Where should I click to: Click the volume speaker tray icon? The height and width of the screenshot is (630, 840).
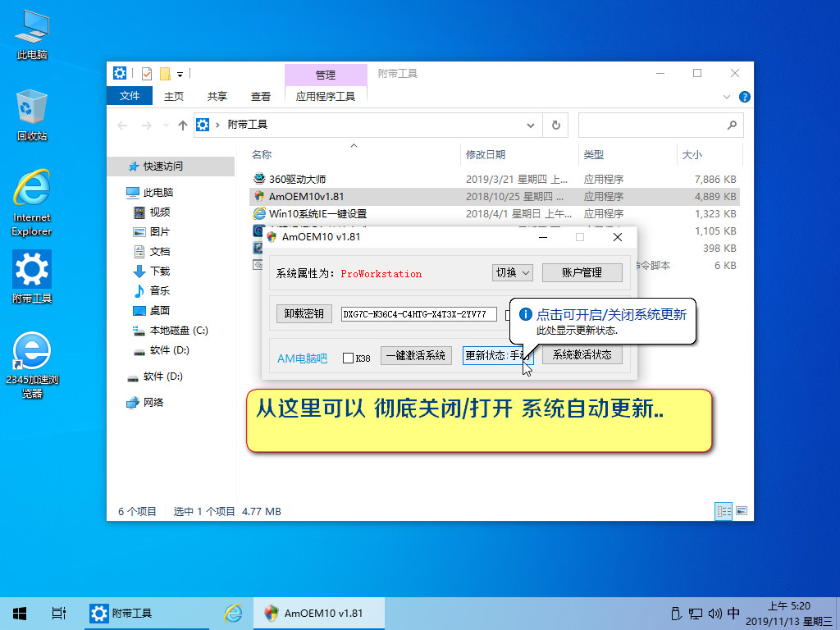point(714,614)
